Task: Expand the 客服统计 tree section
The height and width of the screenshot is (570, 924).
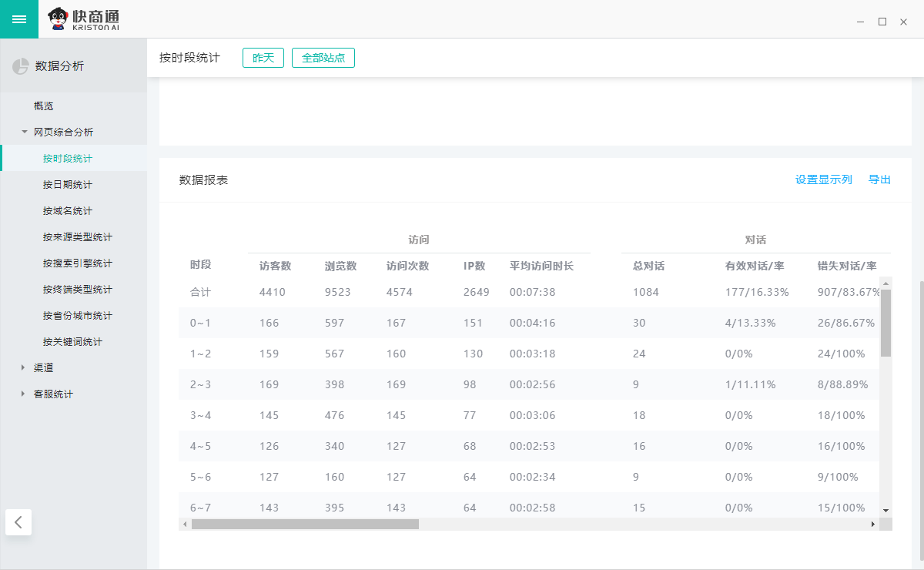Action: pyautogui.click(x=24, y=394)
